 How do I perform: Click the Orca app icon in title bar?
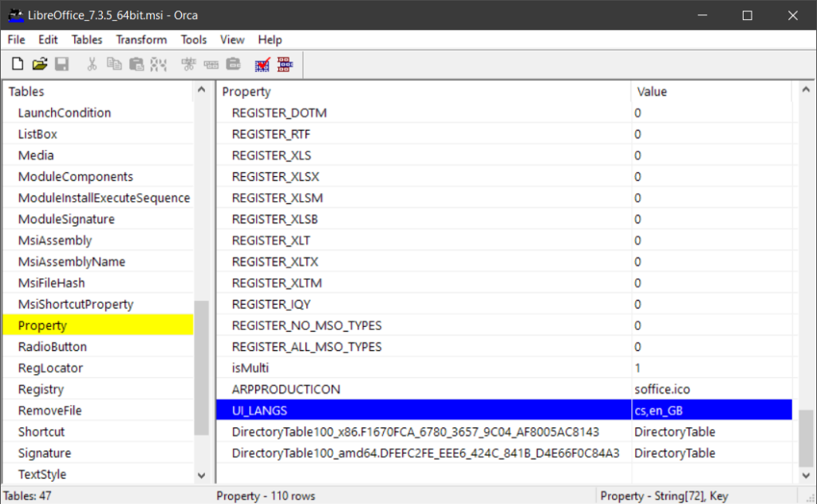pos(16,15)
